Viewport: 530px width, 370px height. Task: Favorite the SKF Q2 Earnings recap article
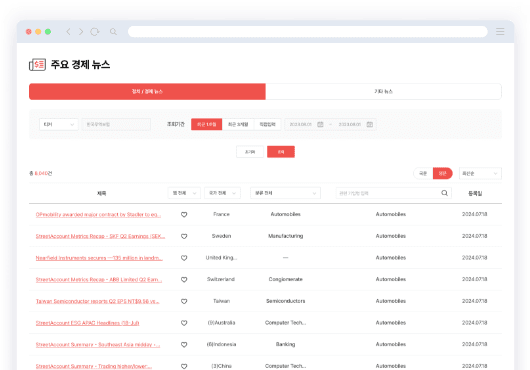[184, 236]
